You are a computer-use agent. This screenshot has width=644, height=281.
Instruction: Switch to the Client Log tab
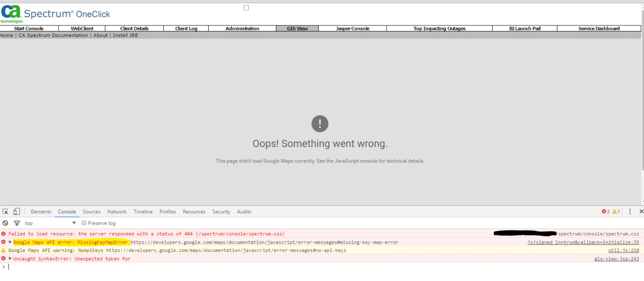(186, 28)
